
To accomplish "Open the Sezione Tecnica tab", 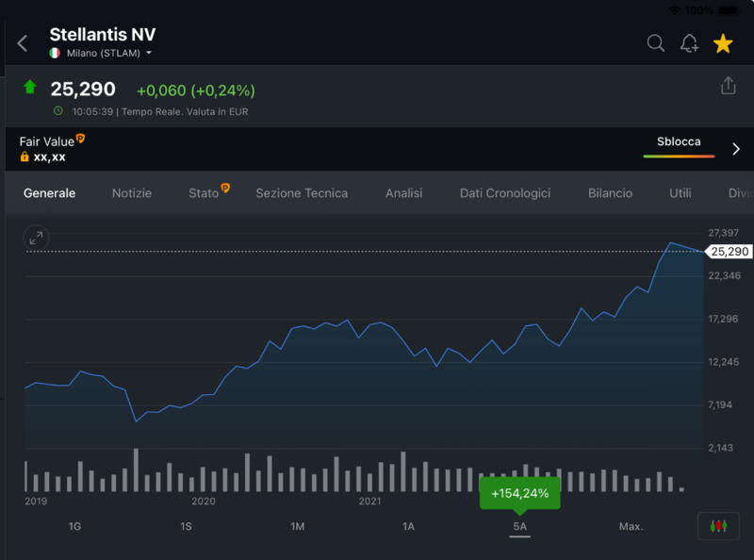I will [302, 193].
